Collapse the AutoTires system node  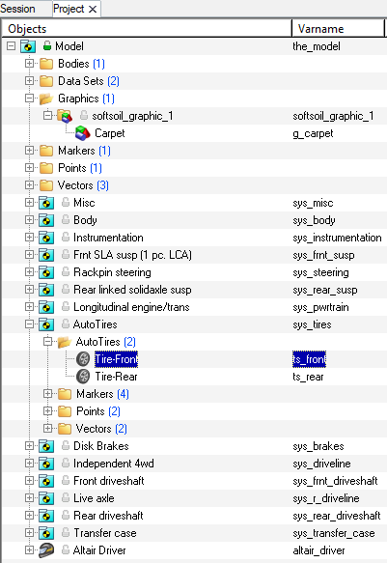(29, 324)
